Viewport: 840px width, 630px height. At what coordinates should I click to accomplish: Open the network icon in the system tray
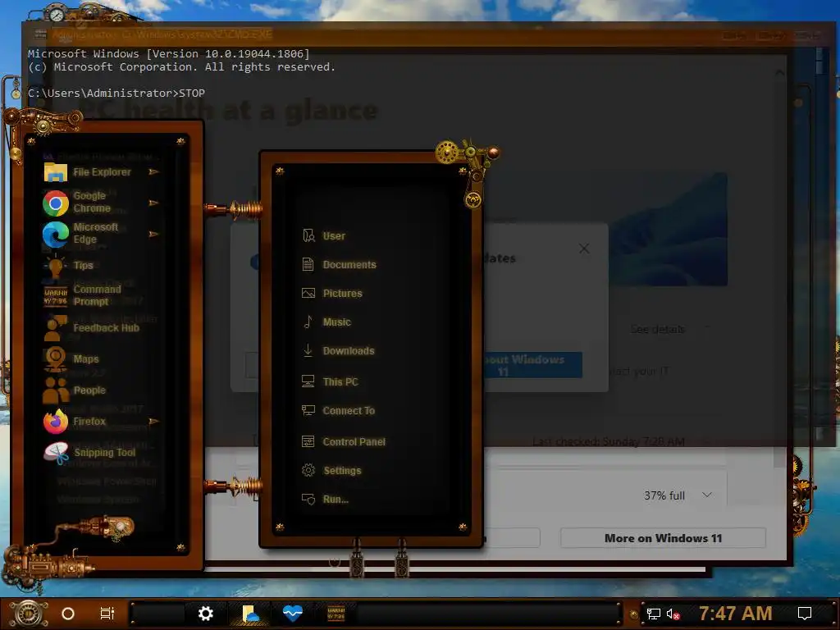point(653,614)
